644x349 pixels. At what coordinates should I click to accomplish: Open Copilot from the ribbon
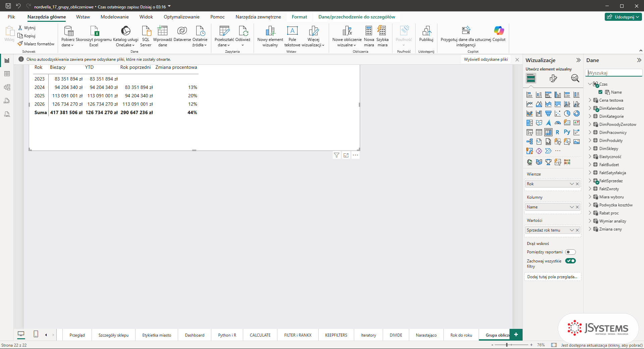[x=499, y=34]
